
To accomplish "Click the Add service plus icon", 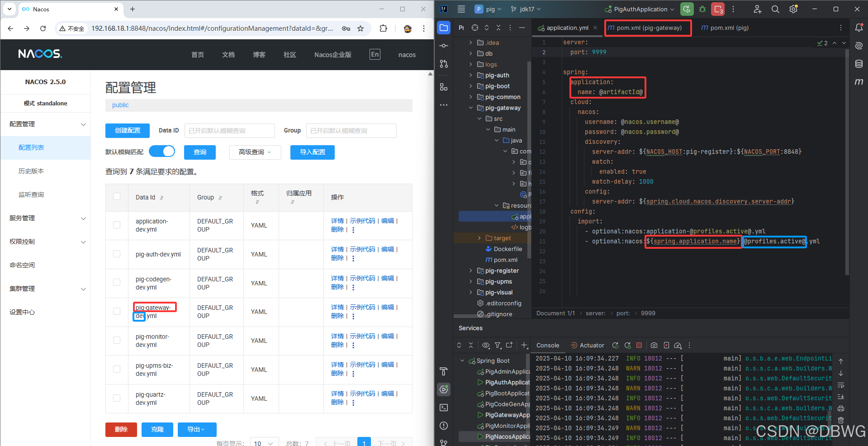I will click(x=524, y=345).
